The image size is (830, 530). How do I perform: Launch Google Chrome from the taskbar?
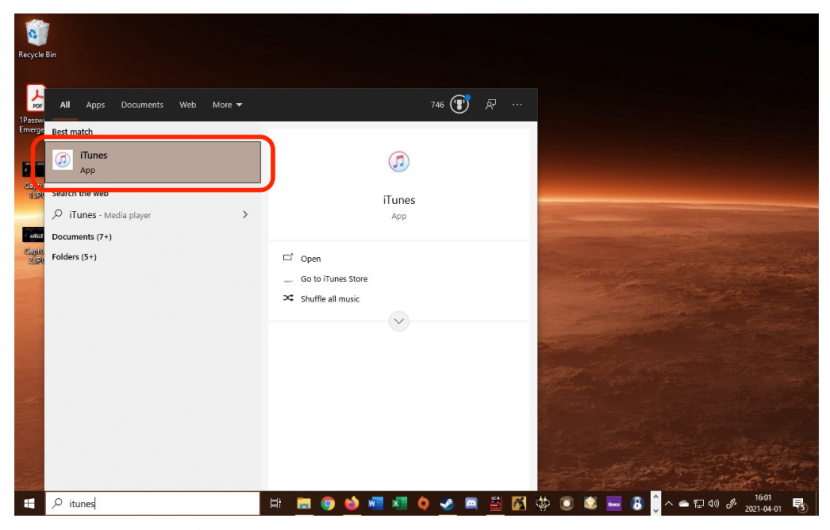pyautogui.click(x=327, y=504)
